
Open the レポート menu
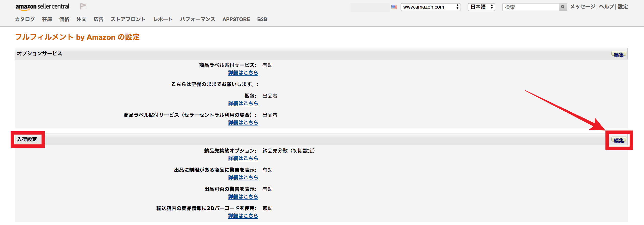163,19
